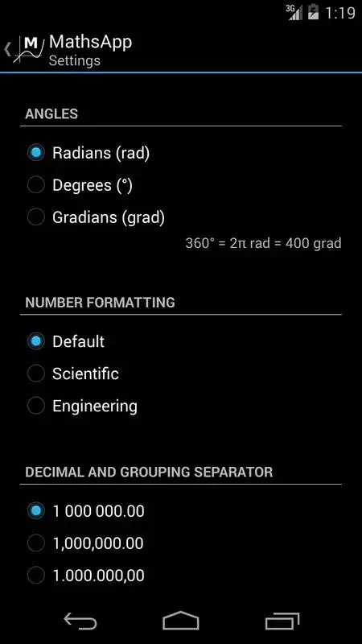Screen dimensions: 362x644
Task: Switch angle unit to Gradians (grad)
Action: [180, 217]
